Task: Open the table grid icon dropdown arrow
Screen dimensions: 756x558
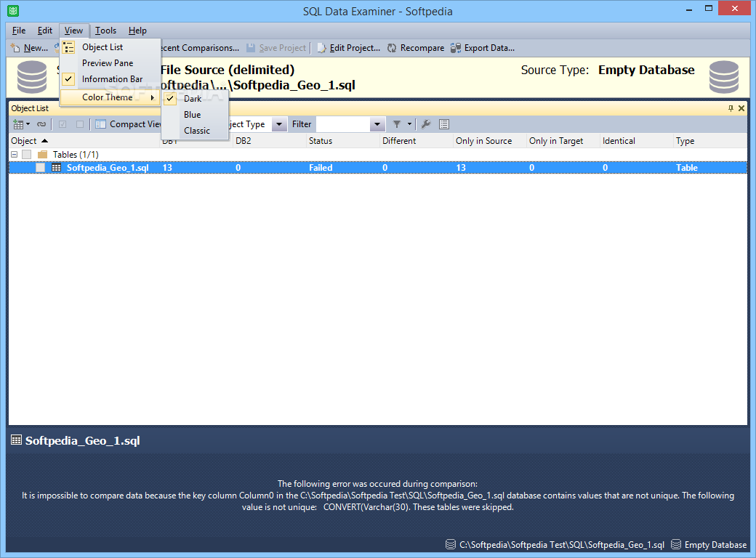Action: click(28, 124)
